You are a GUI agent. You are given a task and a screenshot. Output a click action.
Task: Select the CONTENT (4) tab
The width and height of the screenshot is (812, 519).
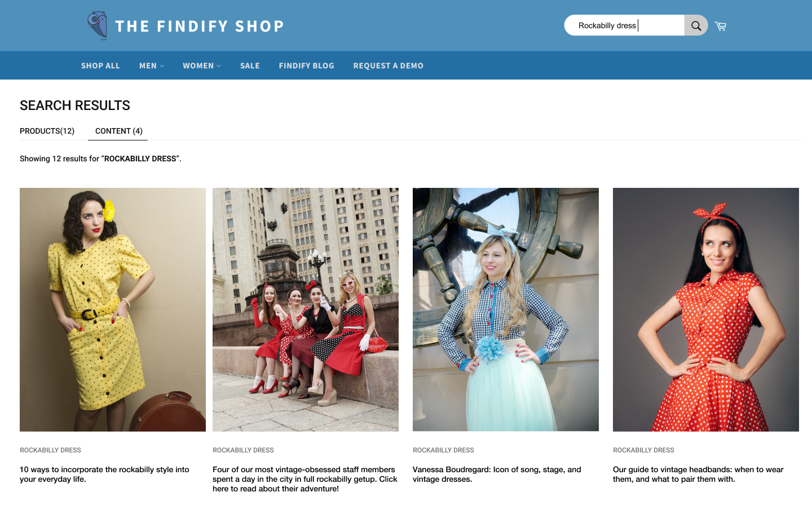(x=118, y=131)
